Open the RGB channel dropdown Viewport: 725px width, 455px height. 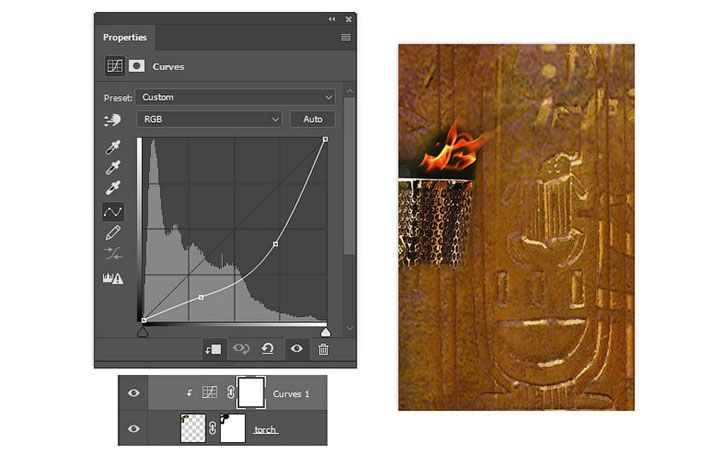coord(209,119)
